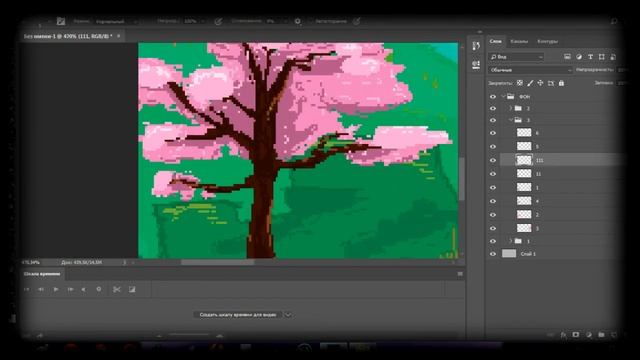Switch to the Каналы tab

pyautogui.click(x=519, y=41)
